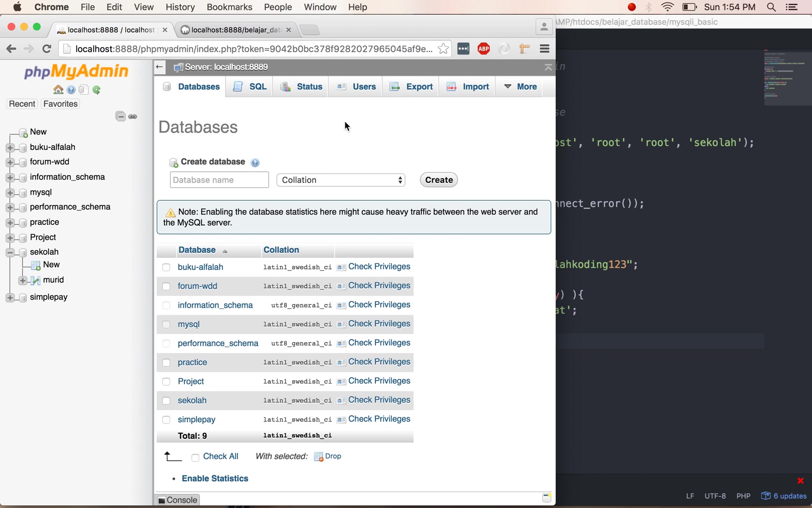The image size is (812, 508).
Task: Click the Create database help icon
Action: click(x=255, y=163)
